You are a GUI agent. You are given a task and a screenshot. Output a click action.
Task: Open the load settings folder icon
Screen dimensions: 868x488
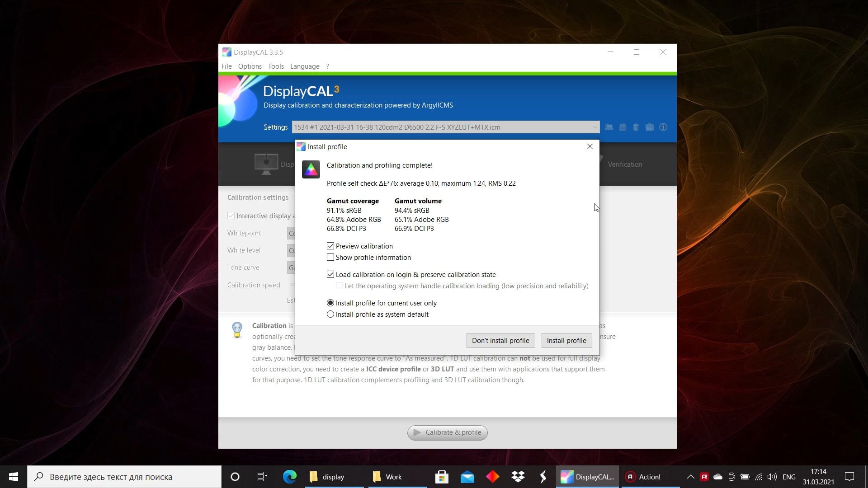(x=609, y=127)
